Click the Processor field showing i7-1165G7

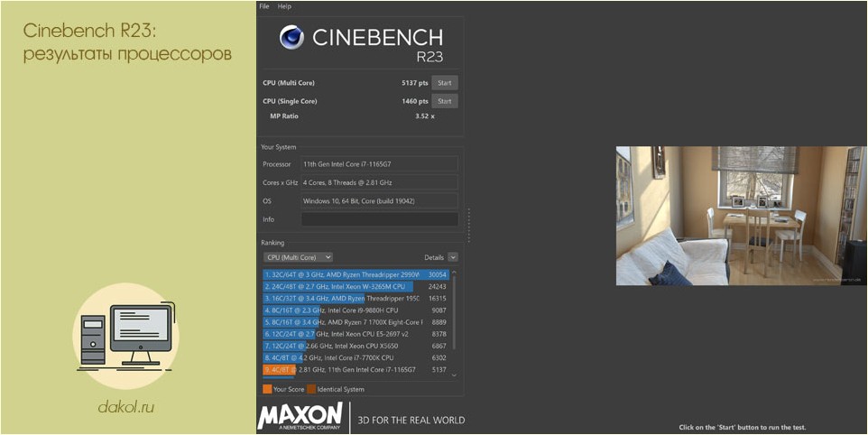pos(380,164)
